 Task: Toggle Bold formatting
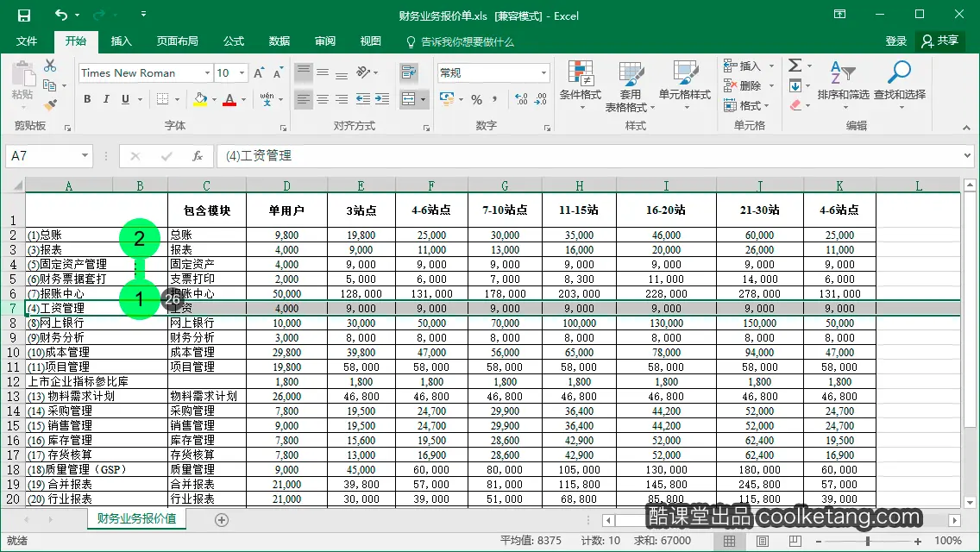pos(87,99)
